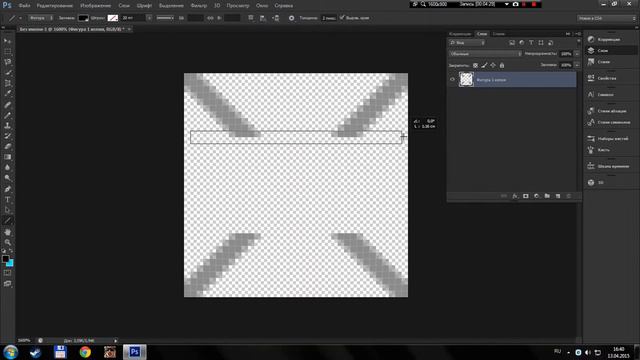Select the Move tool in toolbox
The width and height of the screenshot is (640, 360).
coord(7,41)
